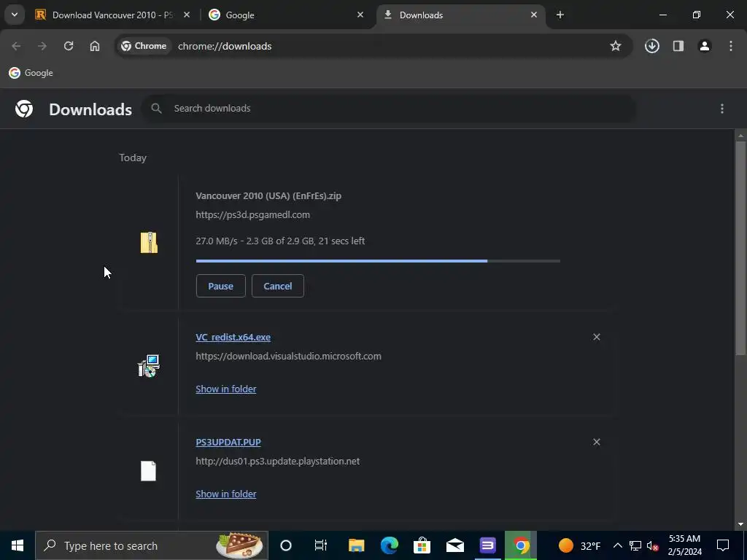Image resolution: width=747 pixels, height=560 pixels.
Task: Show PS3UPDAT.PUP in folder
Action: tap(226, 494)
